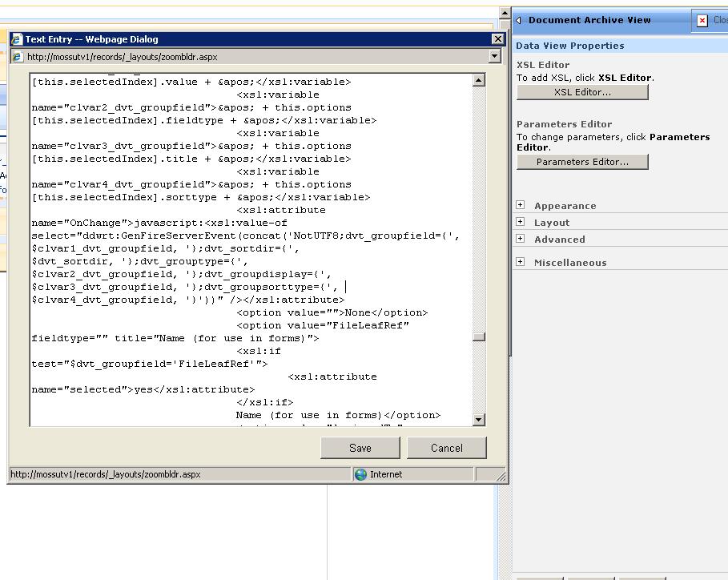Close the Text Entry webpage dialog
Screen dimensions: 728x580
click(x=497, y=39)
